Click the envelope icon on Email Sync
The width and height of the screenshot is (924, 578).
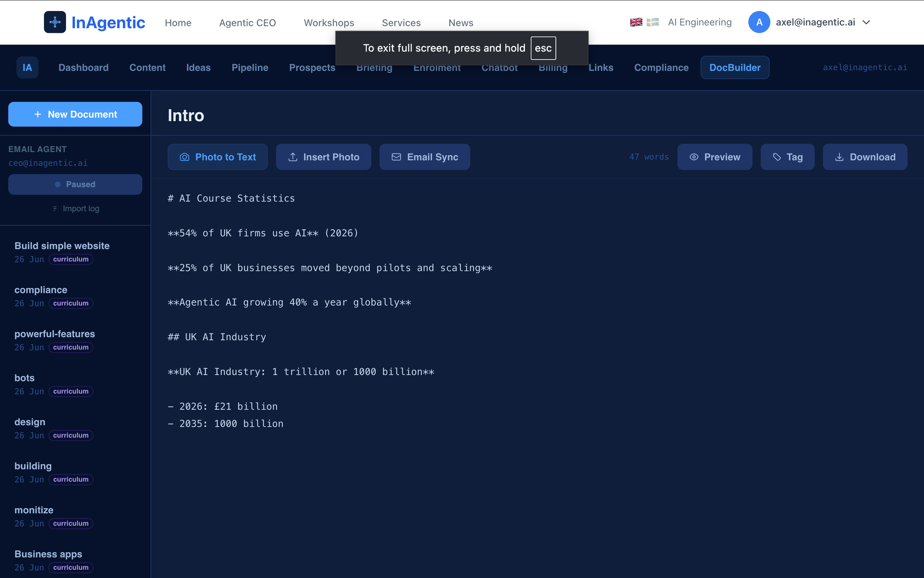coord(396,157)
